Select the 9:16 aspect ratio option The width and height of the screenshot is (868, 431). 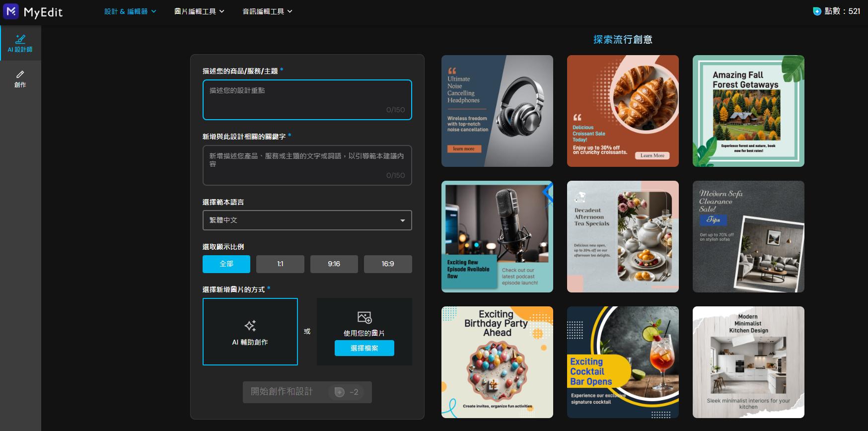[x=334, y=264]
